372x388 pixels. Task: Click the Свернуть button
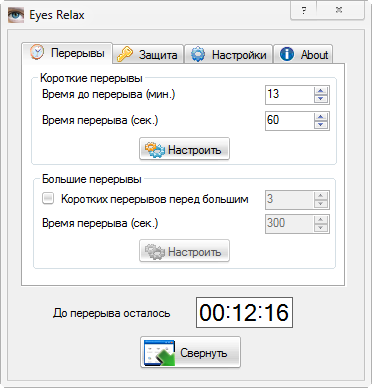pyautogui.click(x=190, y=353)
